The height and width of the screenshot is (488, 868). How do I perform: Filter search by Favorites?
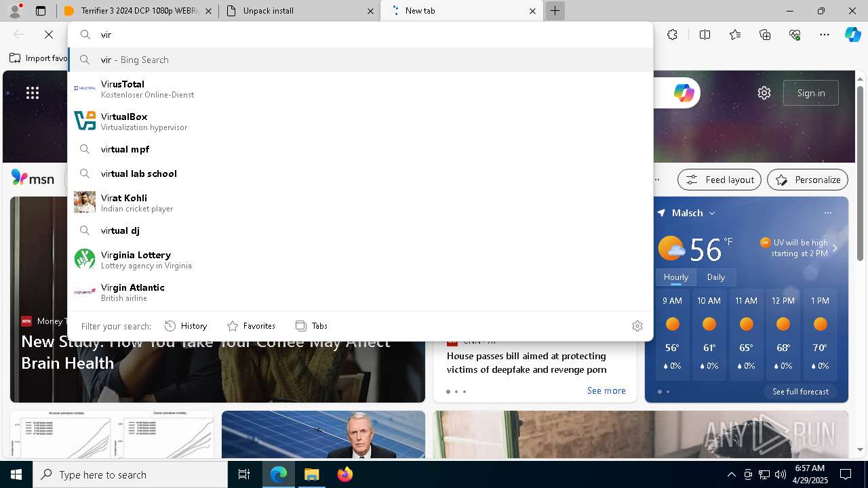click(x=251, y=326)
